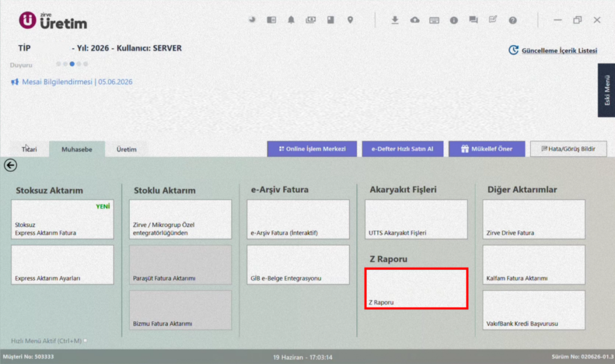Open the money banknote icon
Image resolution: width=615 pixels, height=364 pixels.
(311, 20)
